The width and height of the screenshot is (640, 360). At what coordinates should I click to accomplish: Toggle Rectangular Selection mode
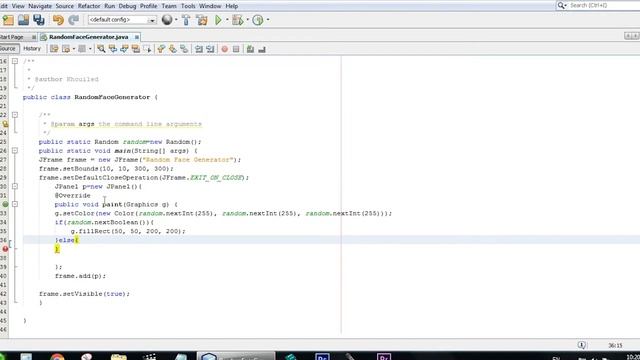(x=147, y=49)
